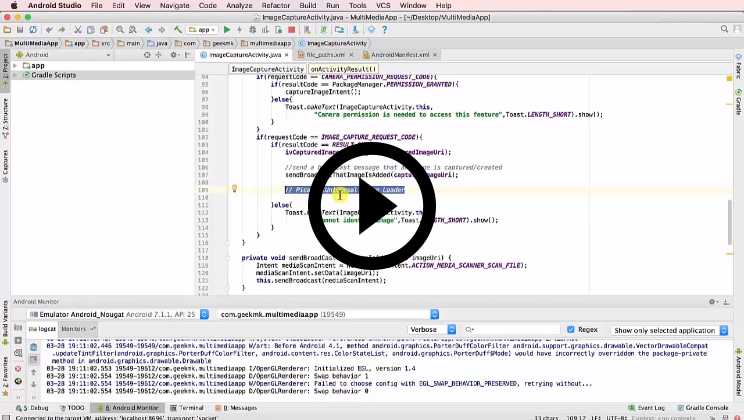Viewport: 744px width, 420px height.
Task: Click the large video play button
Action: [x=371, y=207]
